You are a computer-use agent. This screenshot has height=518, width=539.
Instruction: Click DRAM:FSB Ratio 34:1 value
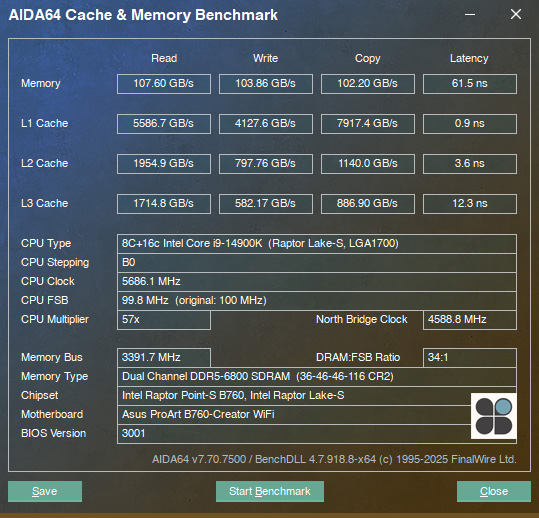[470, 358]
